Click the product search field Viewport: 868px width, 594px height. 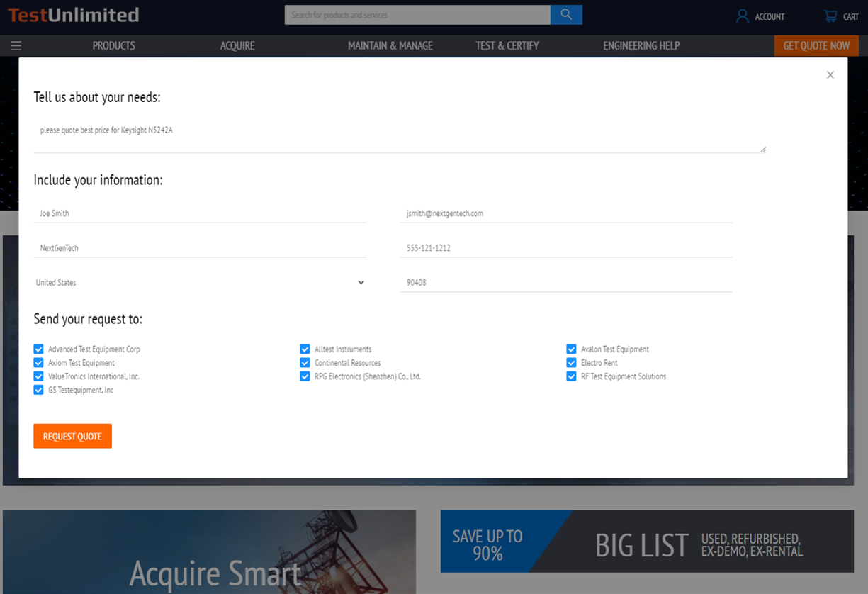click(x=417, y=15)
